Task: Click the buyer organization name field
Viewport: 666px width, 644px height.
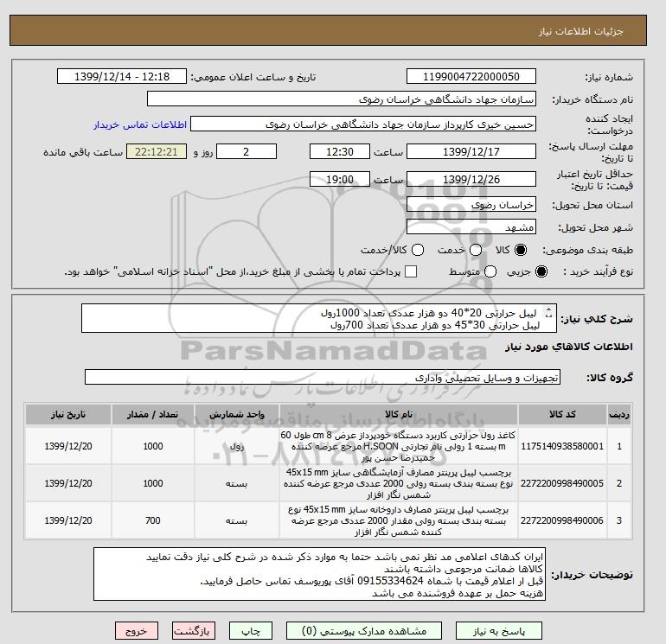Action: click(342, 99)
